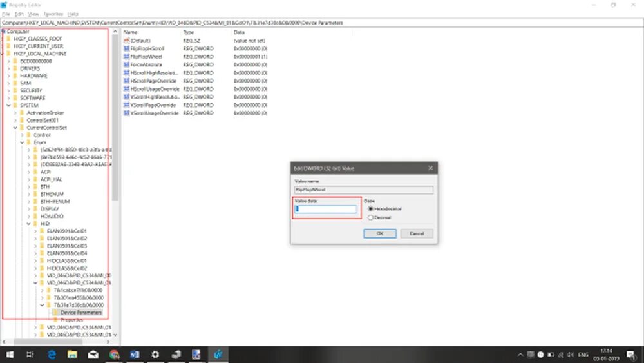The image size is (644, 363).
Task: Launch Microsoft Edge from the taskbar
Action: (52, 355)
